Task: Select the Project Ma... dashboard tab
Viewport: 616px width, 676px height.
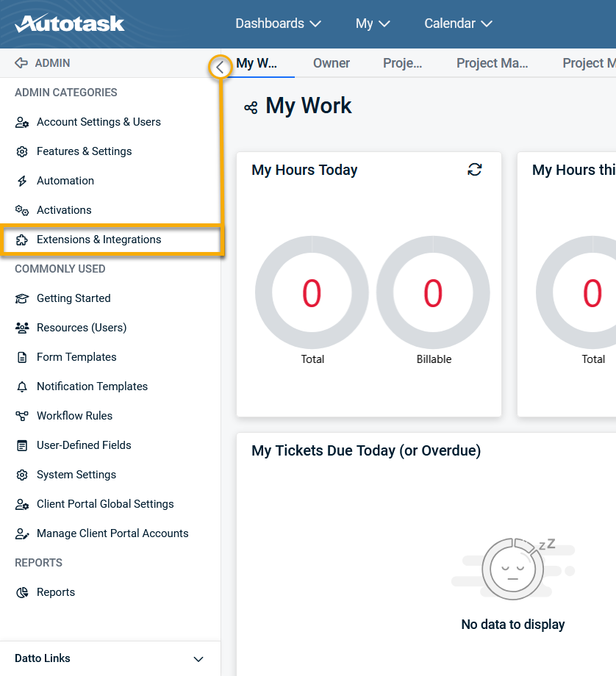Action: (x=492, y=63)
